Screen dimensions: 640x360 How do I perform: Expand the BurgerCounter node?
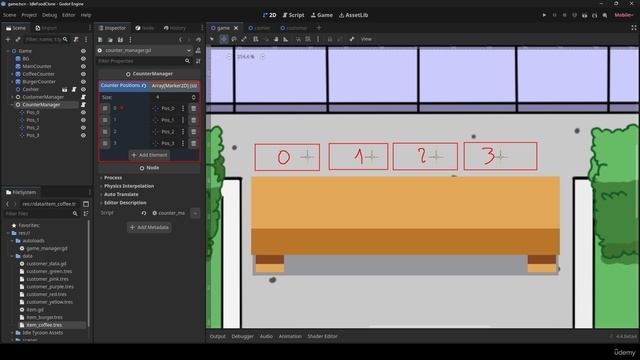tap(12, 82)
